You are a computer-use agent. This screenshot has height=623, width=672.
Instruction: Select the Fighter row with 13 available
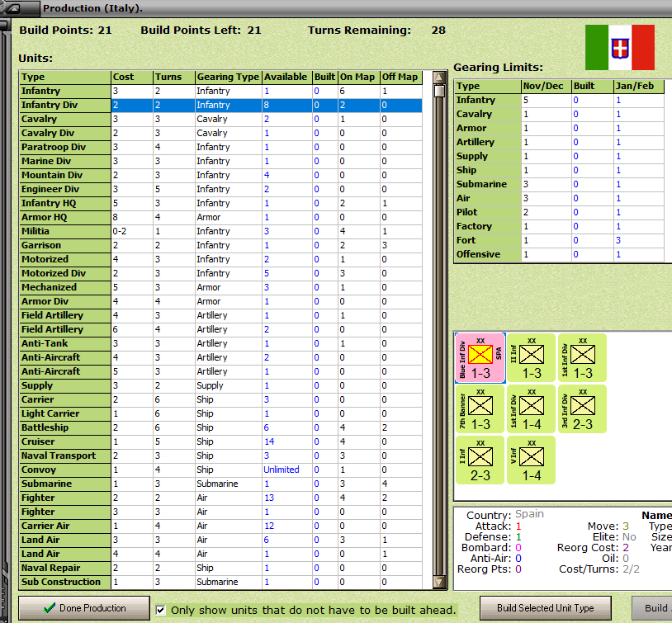(x=221, y=498)
